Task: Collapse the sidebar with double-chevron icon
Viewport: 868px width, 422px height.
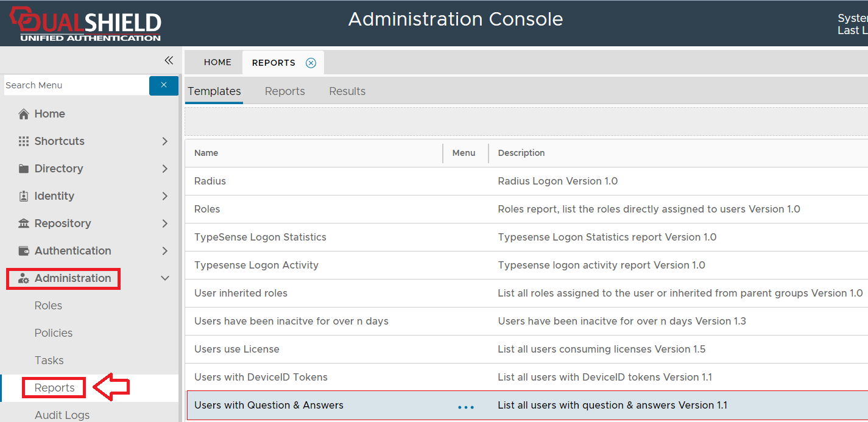Action: click(169, 60)
